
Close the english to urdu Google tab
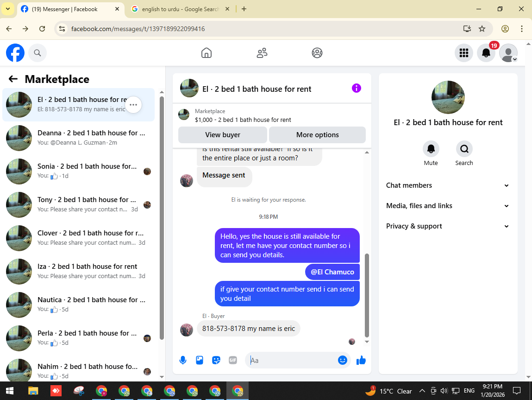tap(227, 9)
